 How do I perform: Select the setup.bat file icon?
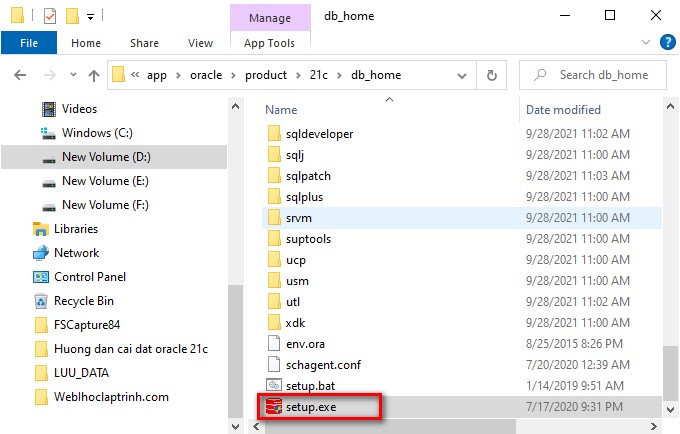tap(274, 385)
